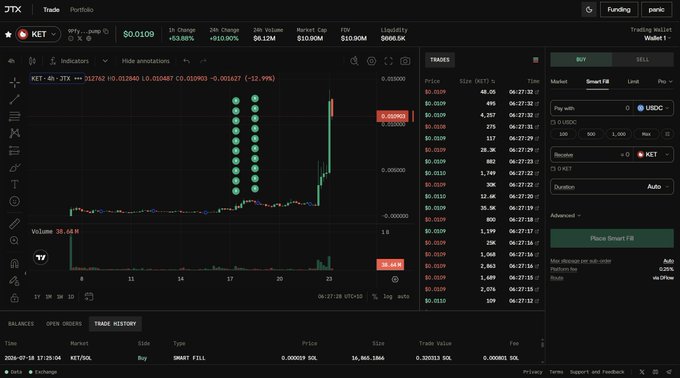Choose the 500 preset amount

(591, 134)
